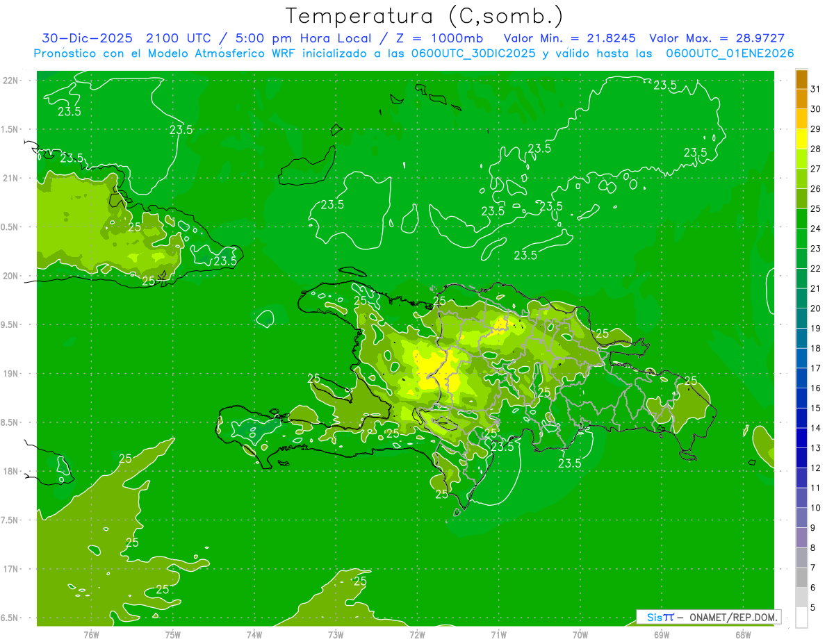This screenshot has width=834, height=644.
Task: Pick the blue legend swatch between 16 and 17
Action: pos(801,378)
